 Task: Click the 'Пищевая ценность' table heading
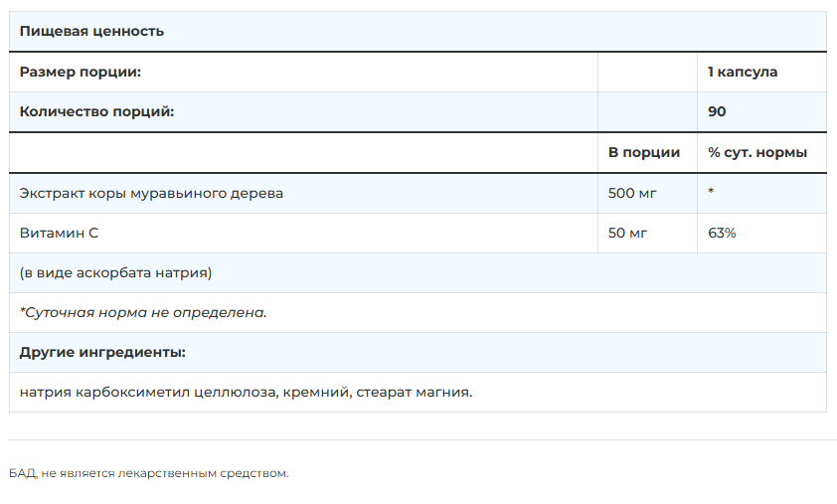(x=91, y=32)
